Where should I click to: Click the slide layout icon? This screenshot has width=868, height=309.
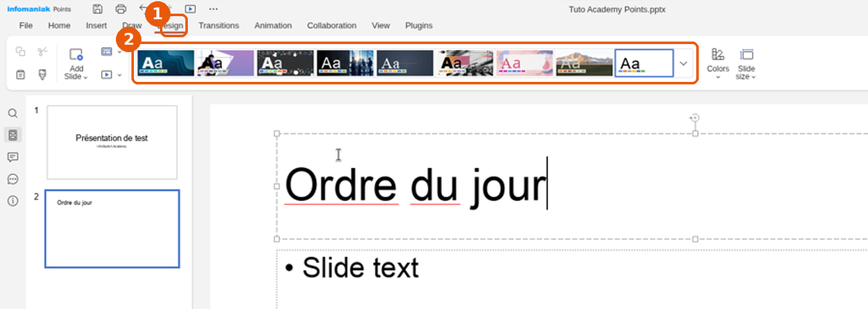coord(107,52)
